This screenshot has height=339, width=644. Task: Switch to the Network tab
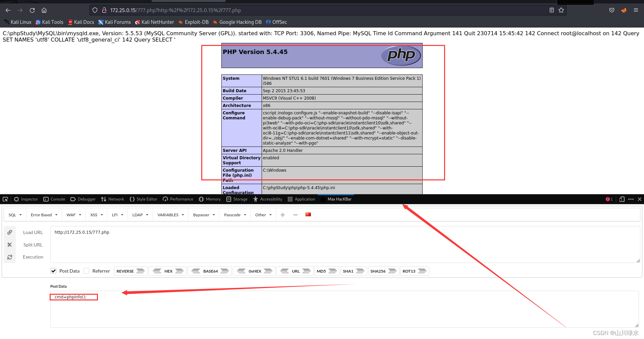coord(113,199)
